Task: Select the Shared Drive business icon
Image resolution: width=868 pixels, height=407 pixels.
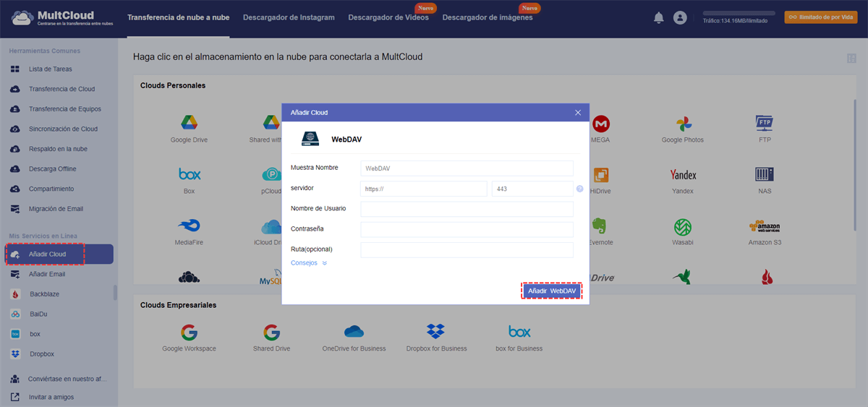Action: [x=271, y=333]
